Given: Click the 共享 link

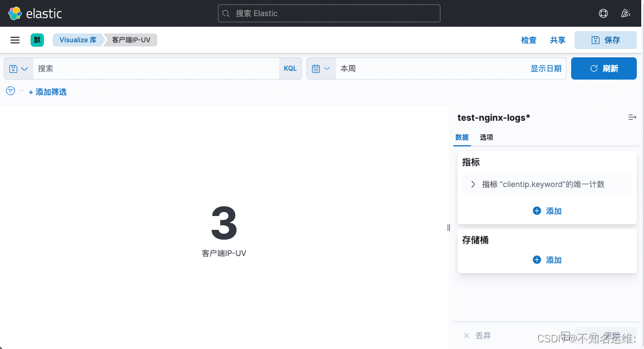Looking at the screenshot, I should (557, 40).
